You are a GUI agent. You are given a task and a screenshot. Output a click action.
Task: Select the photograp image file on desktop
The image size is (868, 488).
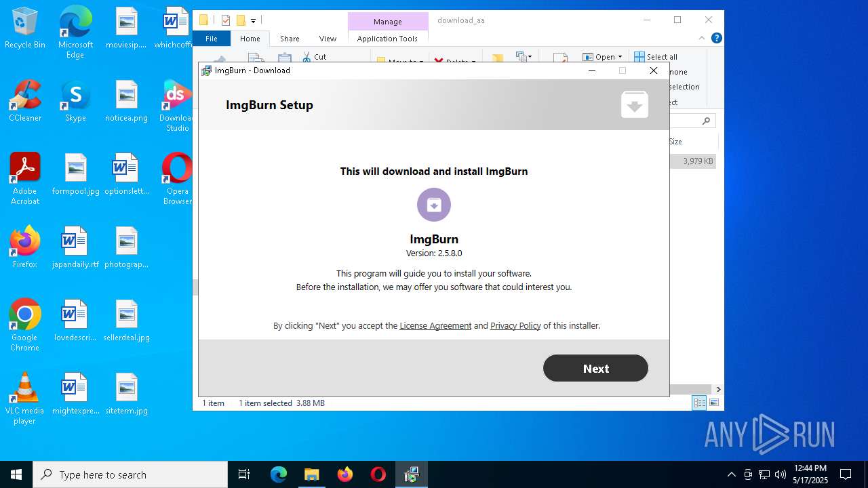click(x=126, y=247)
